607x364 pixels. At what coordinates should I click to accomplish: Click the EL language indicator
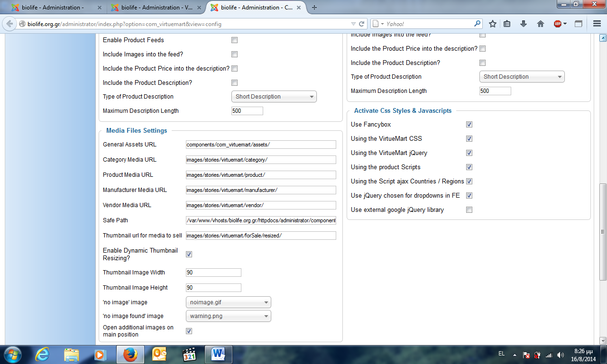[x=501, y=354]
